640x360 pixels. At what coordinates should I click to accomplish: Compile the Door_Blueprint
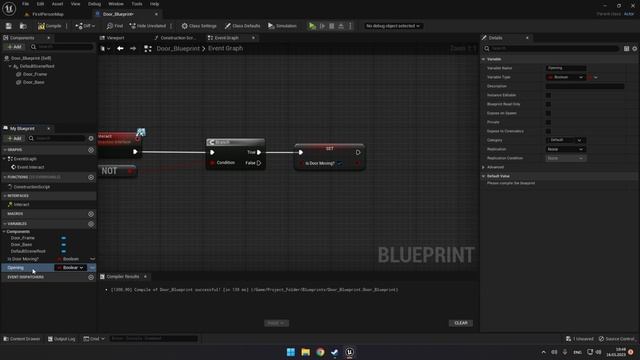(x=49, y=26)
